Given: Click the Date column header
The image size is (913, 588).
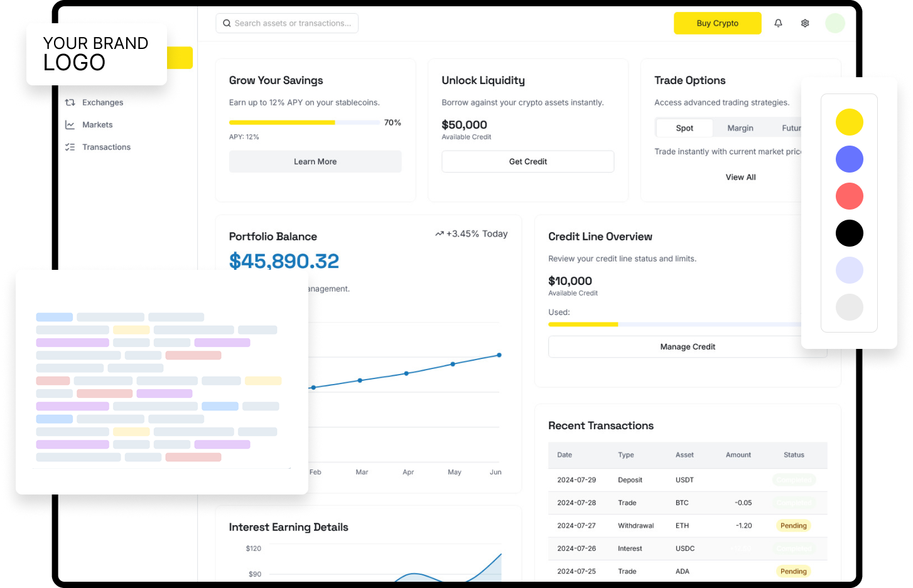Looking at the screenshot, I should pyautogui.click(x=565, y=455).
